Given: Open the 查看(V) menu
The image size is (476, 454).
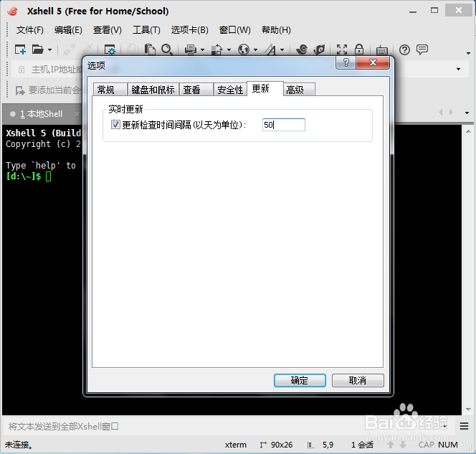Looking at the screenshot, I should [107, 30].
